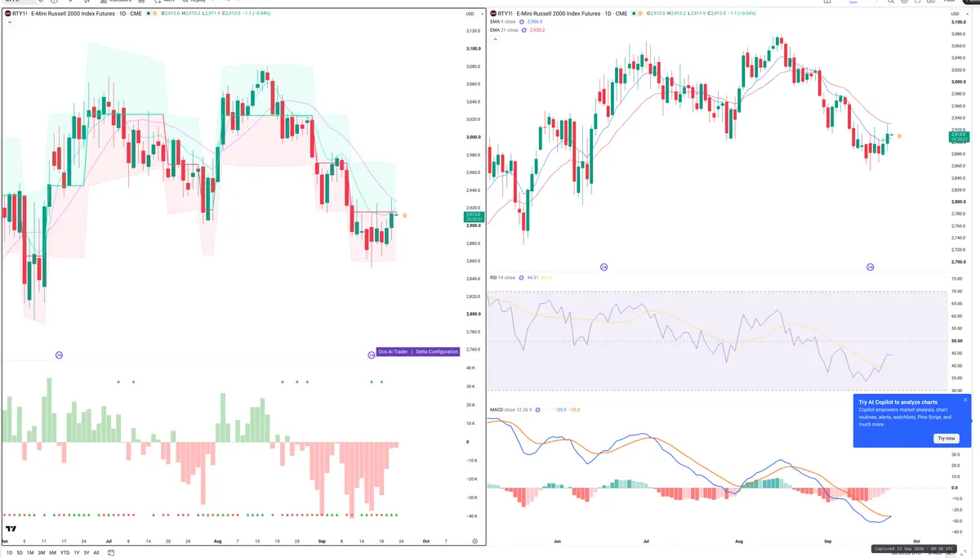Click EMA 9 settings circle icon

click(523, 21)
